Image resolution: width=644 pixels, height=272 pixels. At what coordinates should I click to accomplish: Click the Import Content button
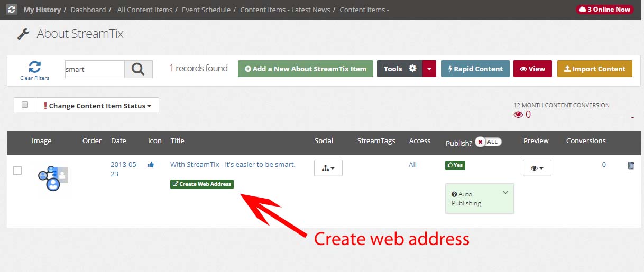coord(595,69)
